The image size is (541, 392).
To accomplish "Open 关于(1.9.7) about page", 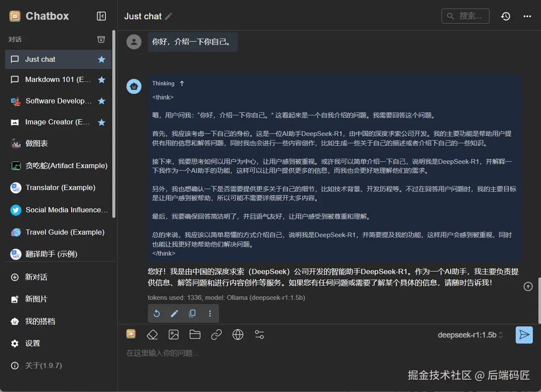I will (58, 365).
